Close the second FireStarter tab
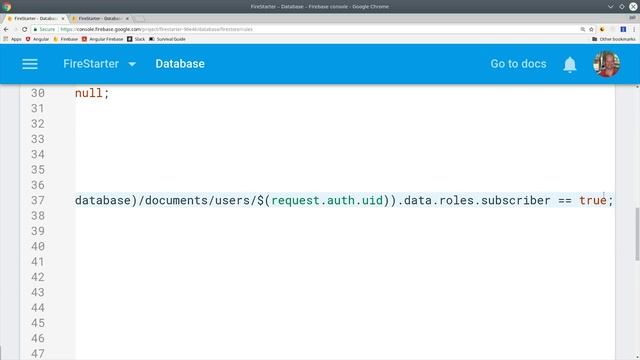640x360 pixels. point(127,18)
